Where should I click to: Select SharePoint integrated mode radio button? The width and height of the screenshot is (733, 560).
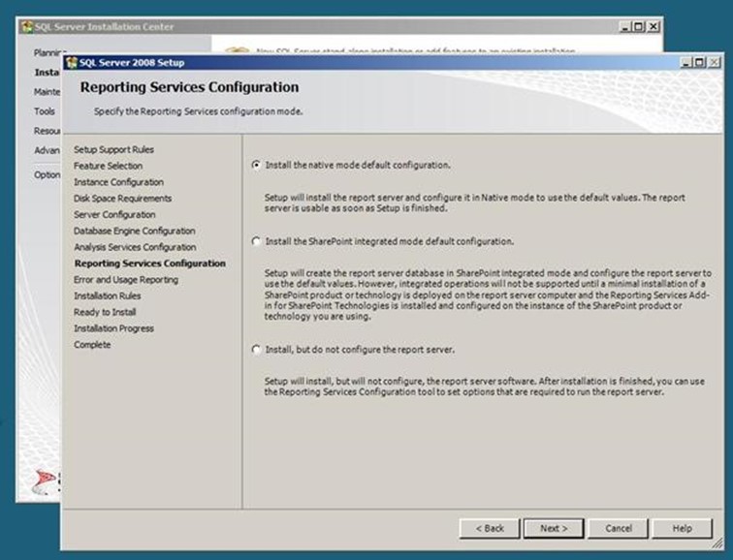tap(256, 241)
